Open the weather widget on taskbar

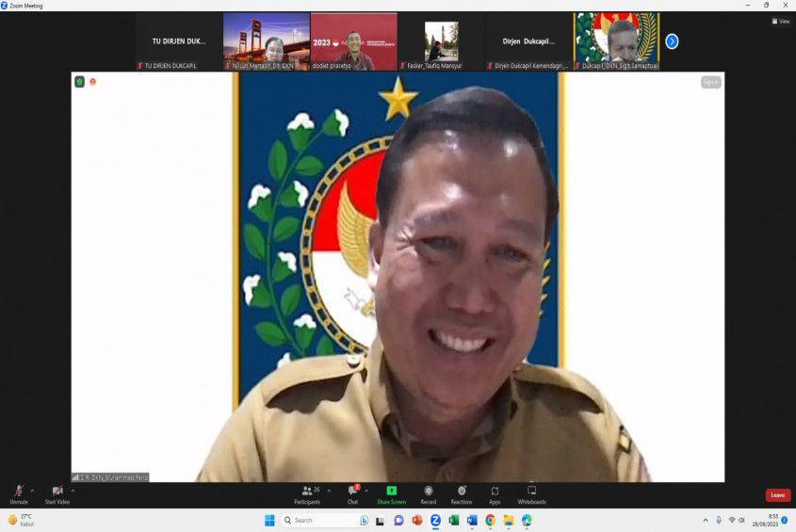pyautogui.click(x=22, y=521)
